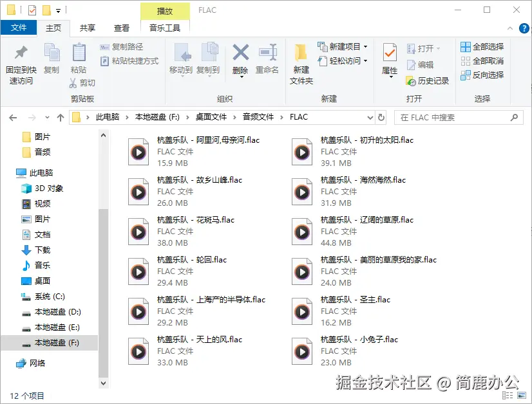Click 音频文件 in the address breadcrumb
The image size is (532, 404).
(258, 117)
